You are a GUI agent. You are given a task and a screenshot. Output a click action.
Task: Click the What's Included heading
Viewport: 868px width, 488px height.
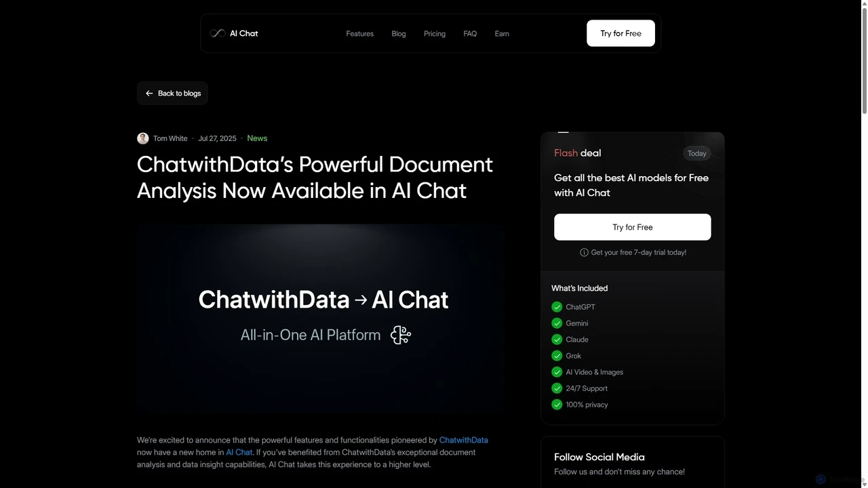(580, 288)
